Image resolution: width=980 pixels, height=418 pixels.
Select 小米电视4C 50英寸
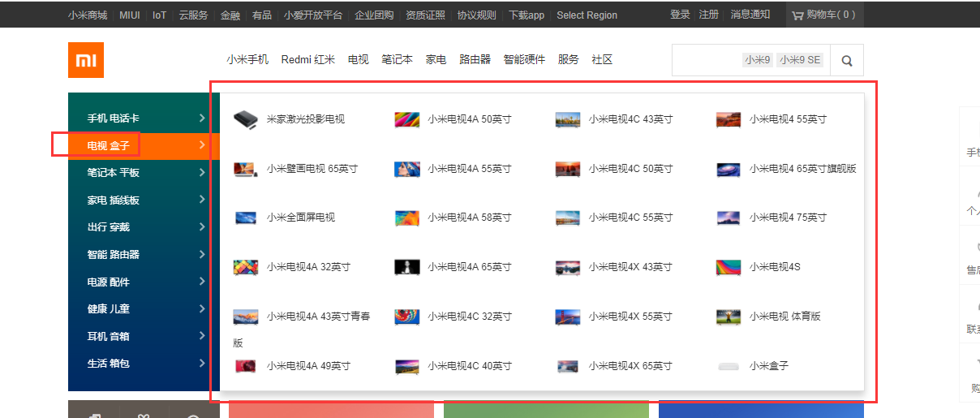tap(631, 169)
